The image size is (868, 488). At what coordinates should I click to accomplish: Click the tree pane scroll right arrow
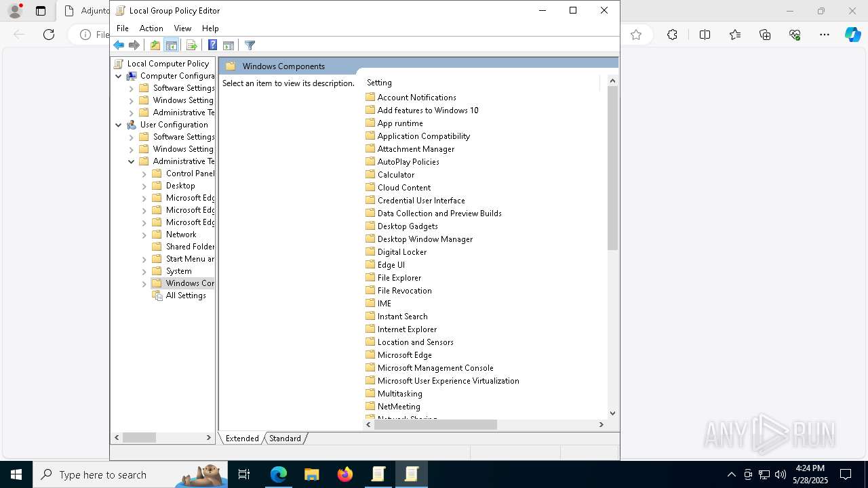209,438
